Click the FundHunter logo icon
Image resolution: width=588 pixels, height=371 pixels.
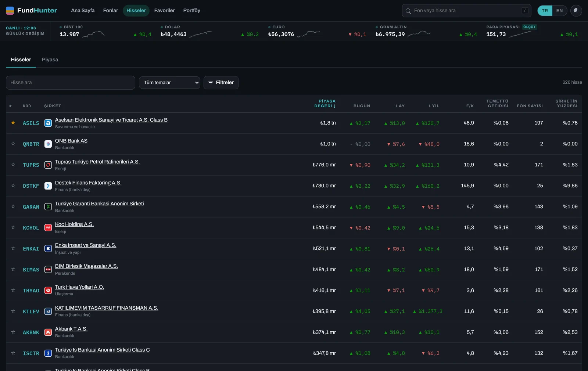click(x=10, y=11)
